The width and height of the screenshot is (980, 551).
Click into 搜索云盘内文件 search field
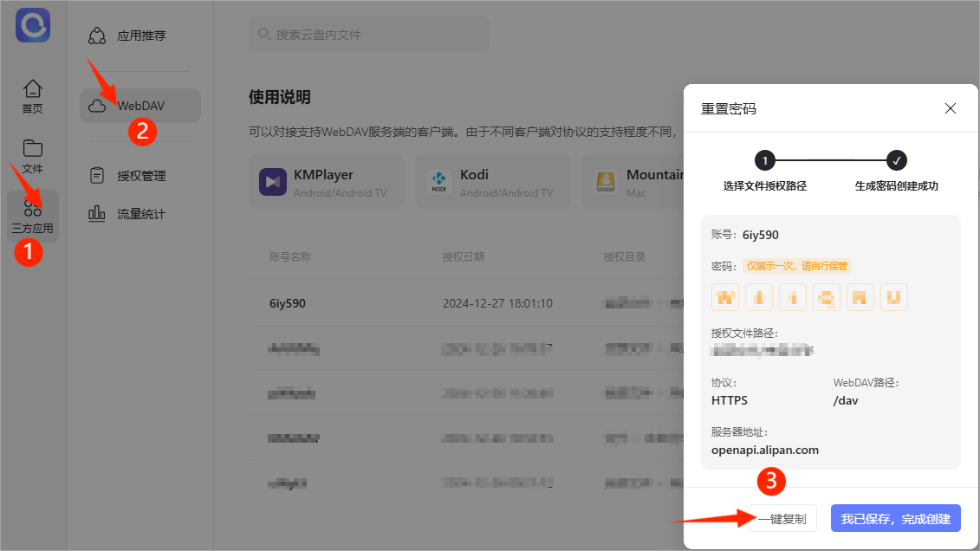(369, 35)
